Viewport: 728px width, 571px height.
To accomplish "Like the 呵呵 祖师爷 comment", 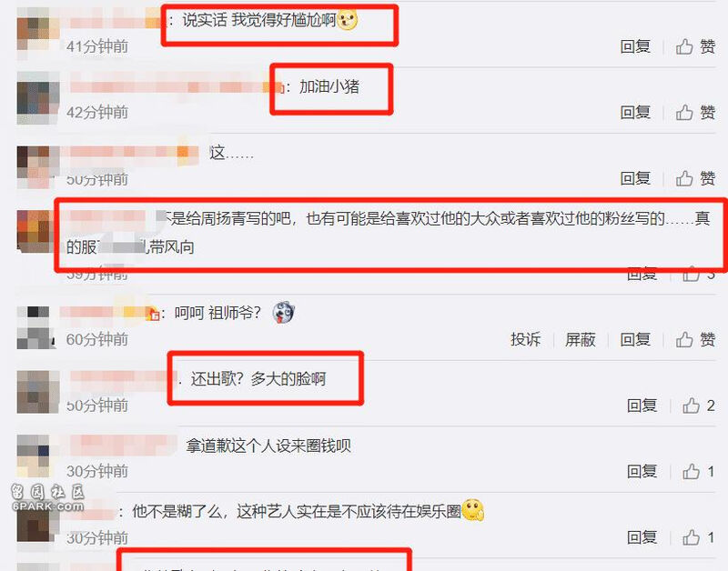I will pyautogui.click(x=695, y=339).
